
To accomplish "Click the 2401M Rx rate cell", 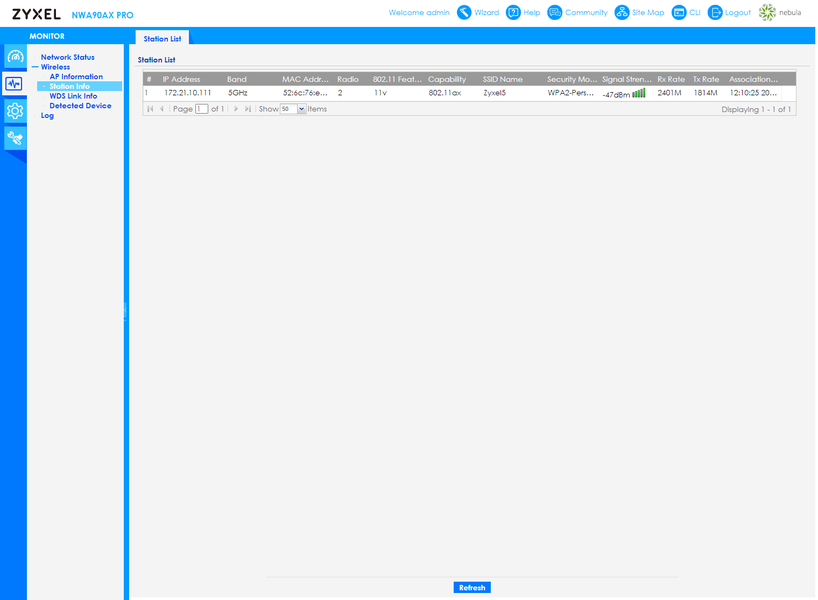I will click(669, 93).
